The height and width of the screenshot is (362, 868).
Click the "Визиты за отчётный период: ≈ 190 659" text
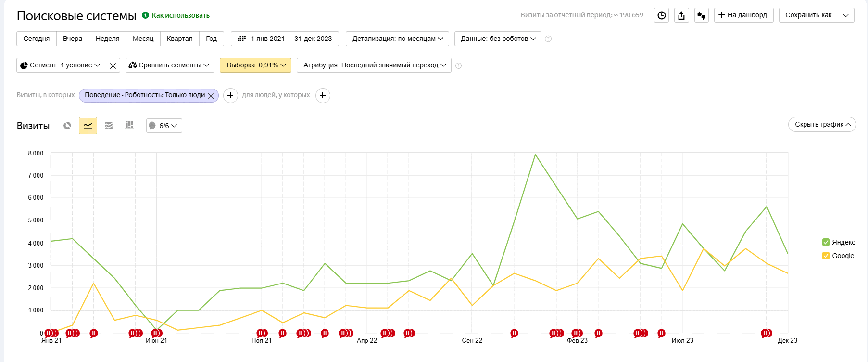click(582, 15)
